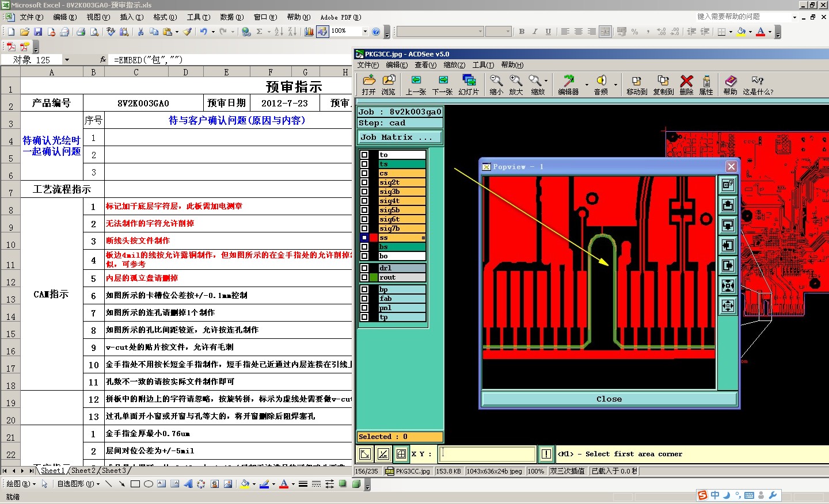This screenshot has height=504, width=829.
Task: Open Print Preview in Excel toolbar
Action: 94,32
